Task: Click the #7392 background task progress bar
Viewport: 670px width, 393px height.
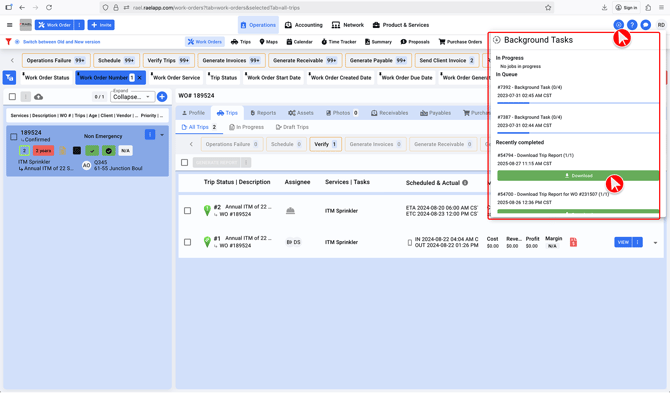Action: coord(578,103)
